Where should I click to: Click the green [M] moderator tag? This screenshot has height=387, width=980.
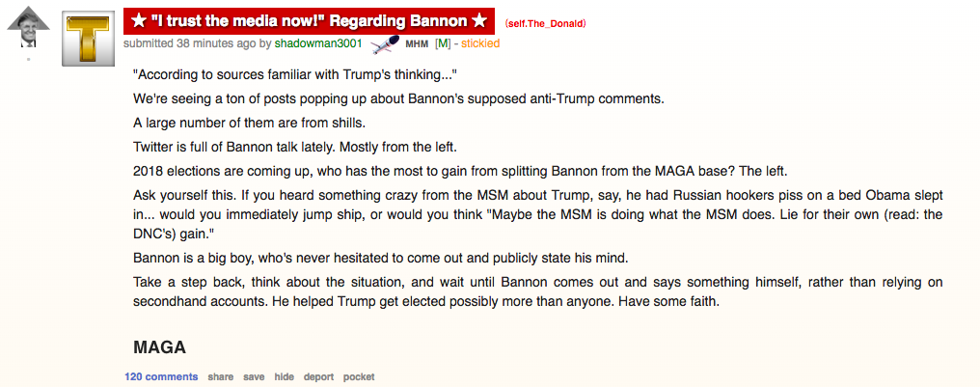coord(443,43)
